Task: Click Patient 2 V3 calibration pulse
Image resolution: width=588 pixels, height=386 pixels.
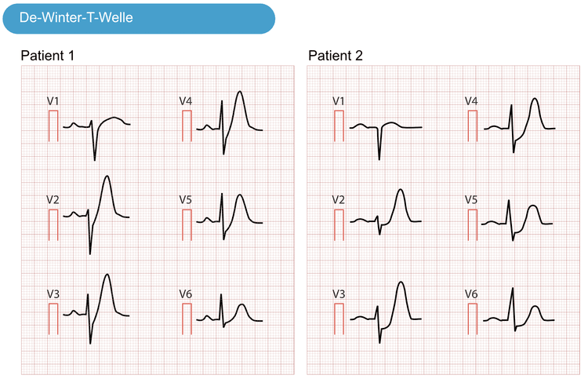Action: [x=339, y=319]
